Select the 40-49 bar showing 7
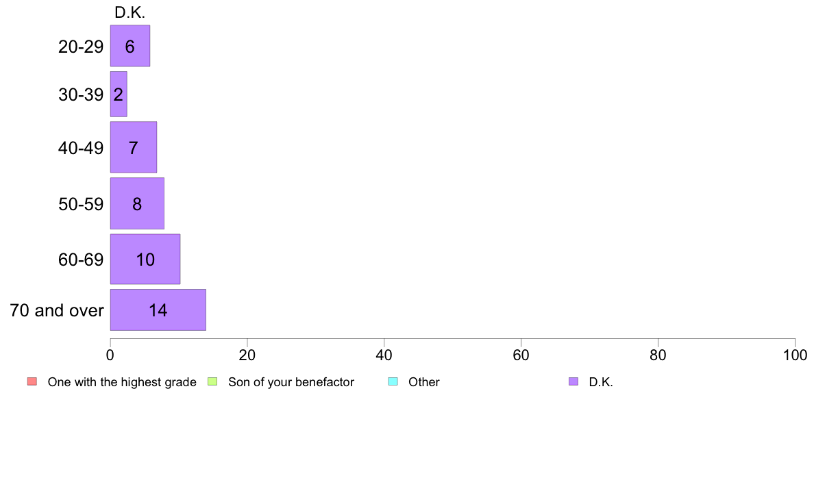This screenshot has width=814, height=504. 134,147
